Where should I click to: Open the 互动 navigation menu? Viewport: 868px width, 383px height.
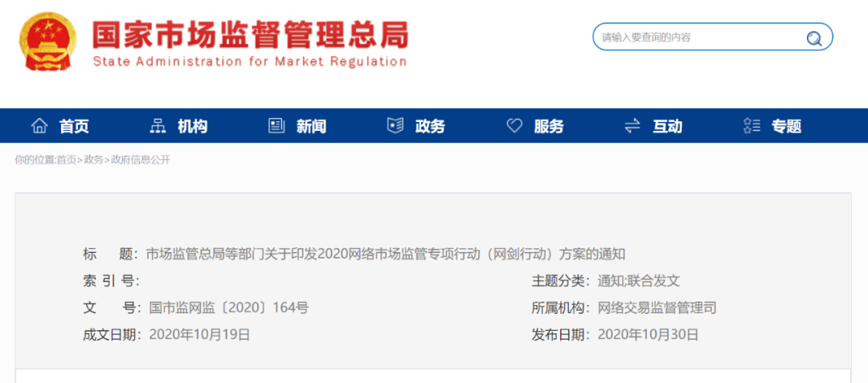[667, 127]
